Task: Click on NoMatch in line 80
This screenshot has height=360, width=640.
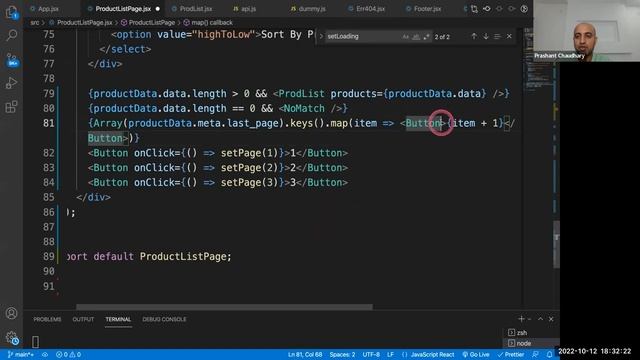Action: click(x=304, y=108)
